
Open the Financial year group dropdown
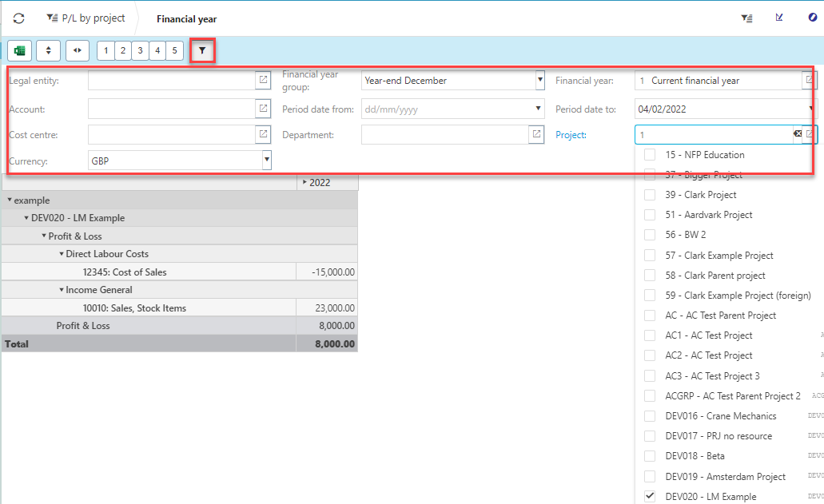pyautogui.click(x=539, y=80)
